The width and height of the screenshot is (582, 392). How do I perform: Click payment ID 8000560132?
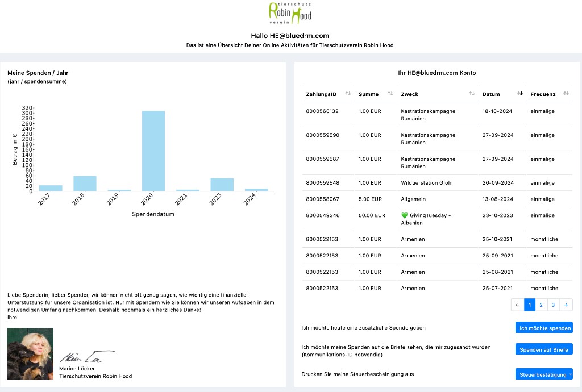(x=322, y=111)
